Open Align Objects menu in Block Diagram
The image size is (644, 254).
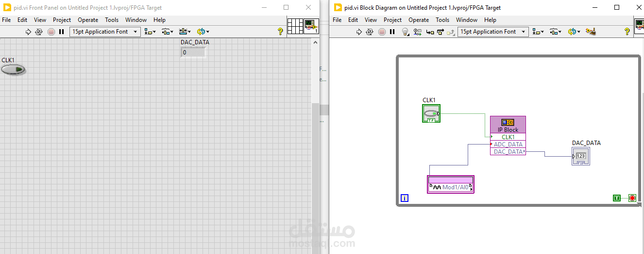click(x=538, y=32)
